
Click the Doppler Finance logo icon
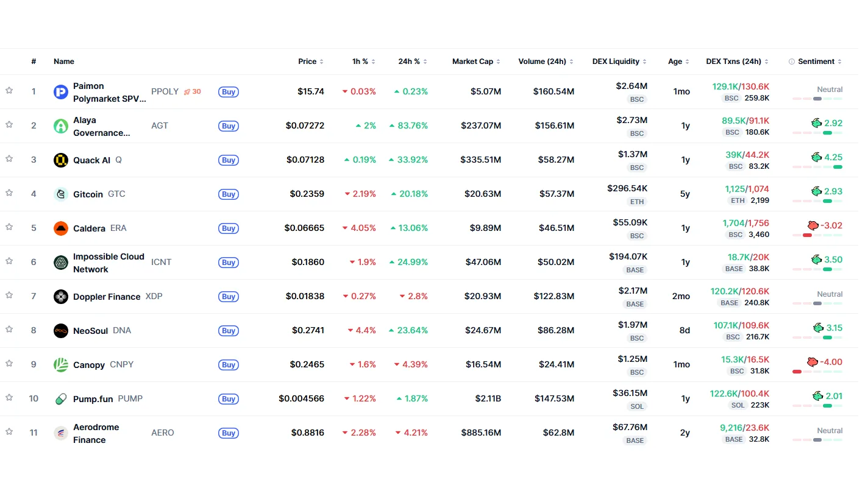coord(60,297)
